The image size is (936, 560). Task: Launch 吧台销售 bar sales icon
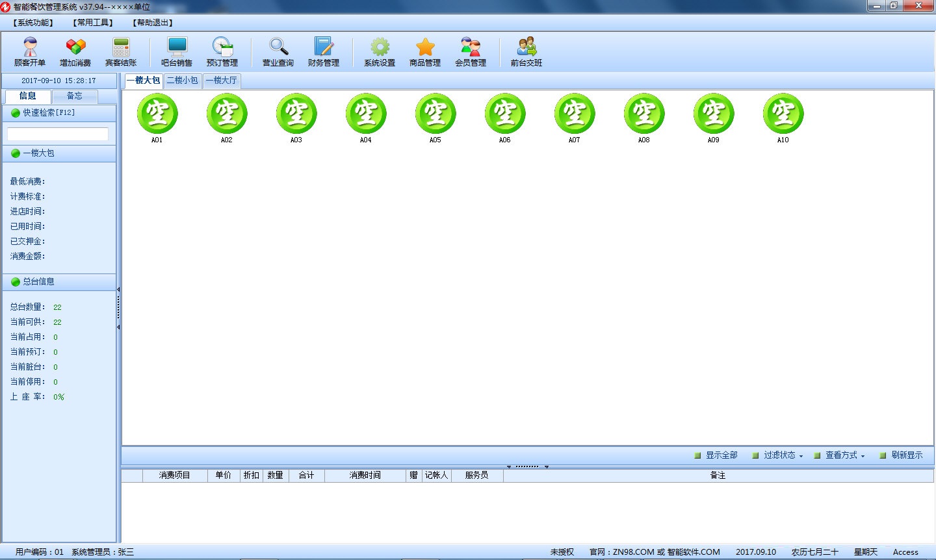coord(177,51)
